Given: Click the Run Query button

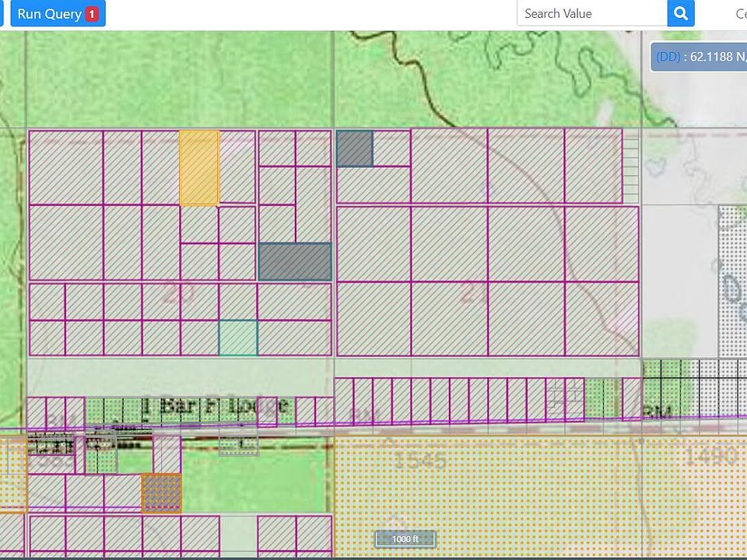Looking at the screenshot, I should pos(50,14).
